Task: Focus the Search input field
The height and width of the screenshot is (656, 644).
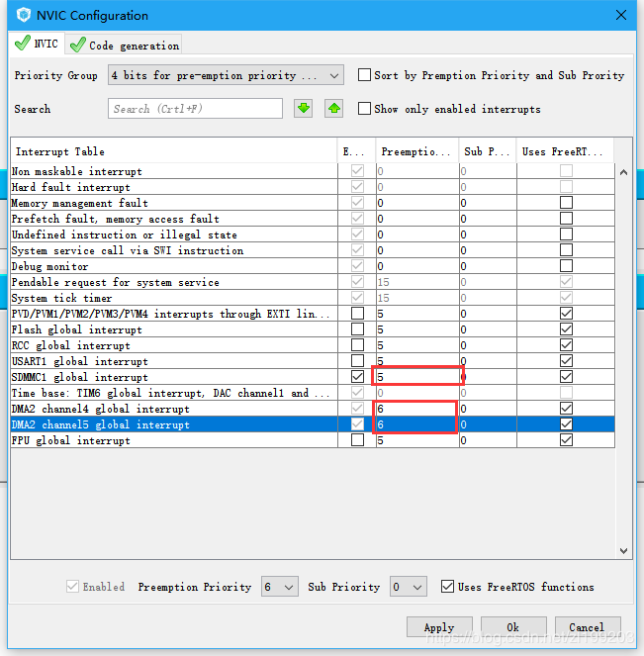Action: (x=195, y=109)
